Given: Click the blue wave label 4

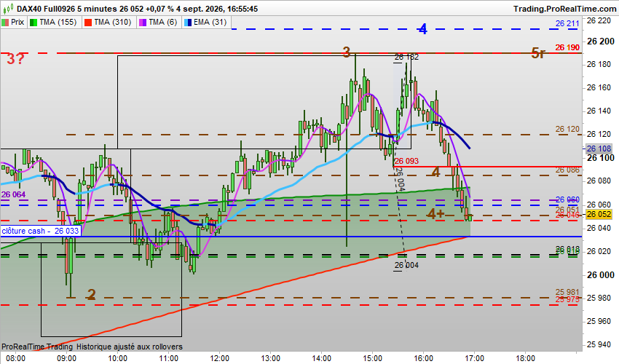Looking at the screenshot, I should [423, 29].
